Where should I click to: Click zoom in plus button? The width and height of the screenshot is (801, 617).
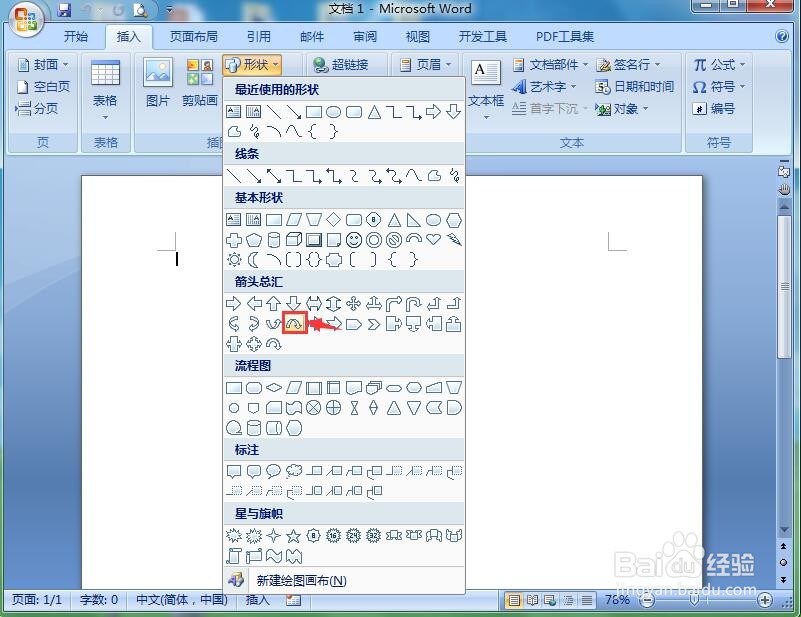(765, 600)
